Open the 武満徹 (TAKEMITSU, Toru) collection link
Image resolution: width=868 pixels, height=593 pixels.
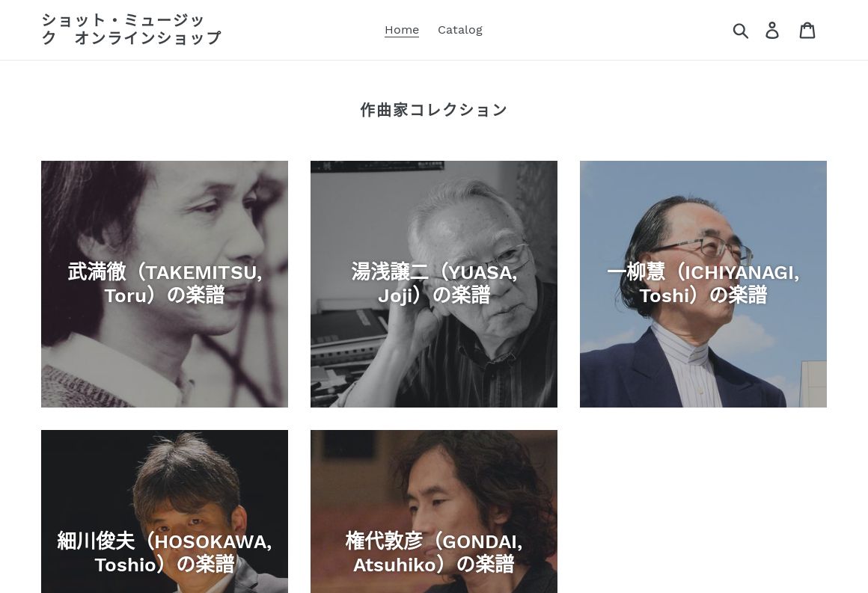(165, 283)
